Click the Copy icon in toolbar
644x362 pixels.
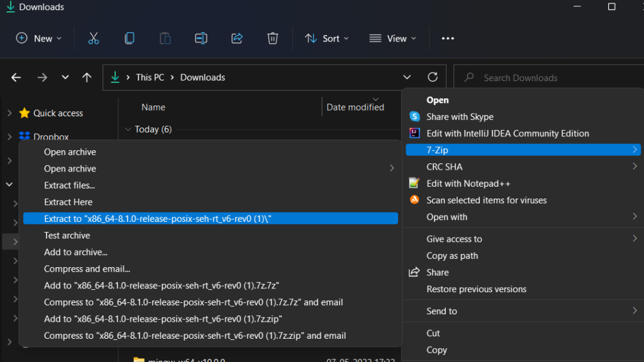[130, 38]
